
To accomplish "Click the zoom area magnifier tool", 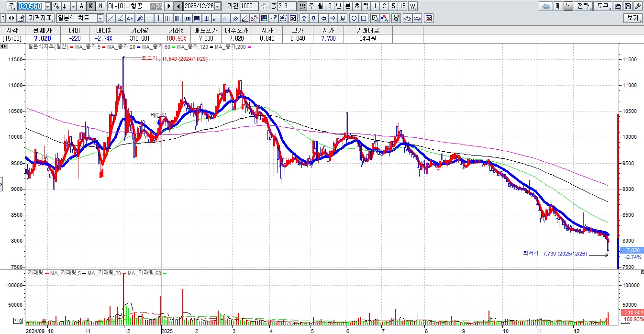I will pyautogui.click(x=375, y=18).
